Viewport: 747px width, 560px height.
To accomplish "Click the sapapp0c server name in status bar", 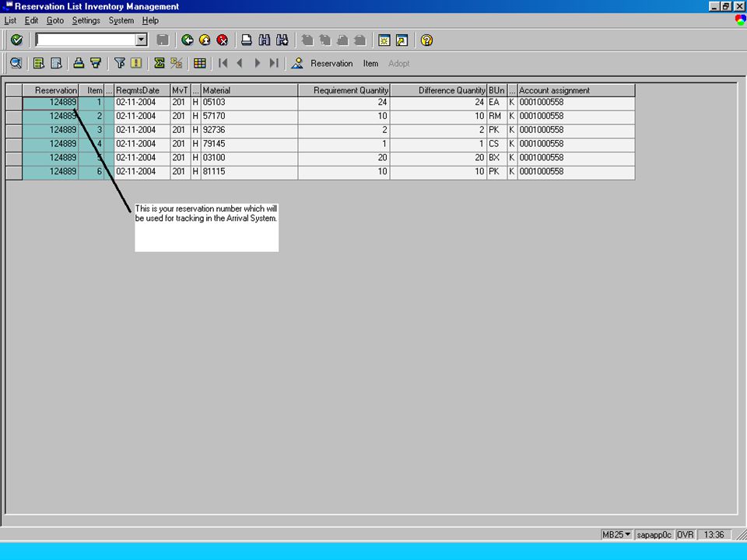I will 654,534.
